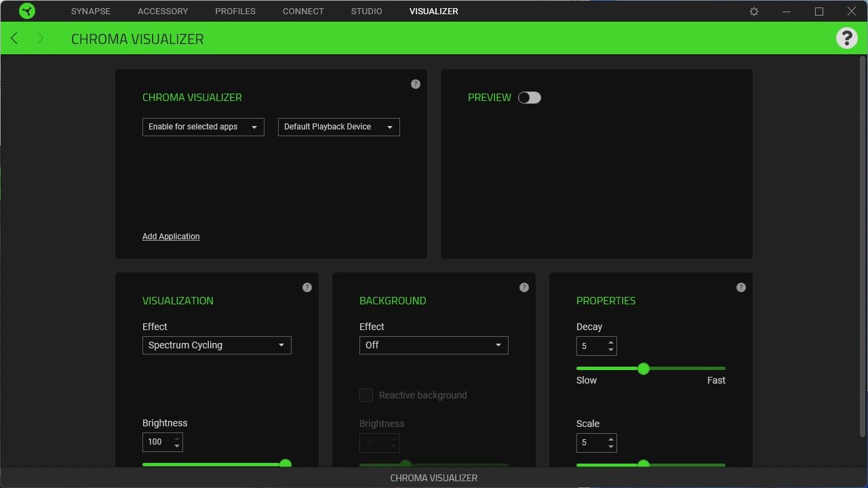Open the Accessory tab

[163, 12]
